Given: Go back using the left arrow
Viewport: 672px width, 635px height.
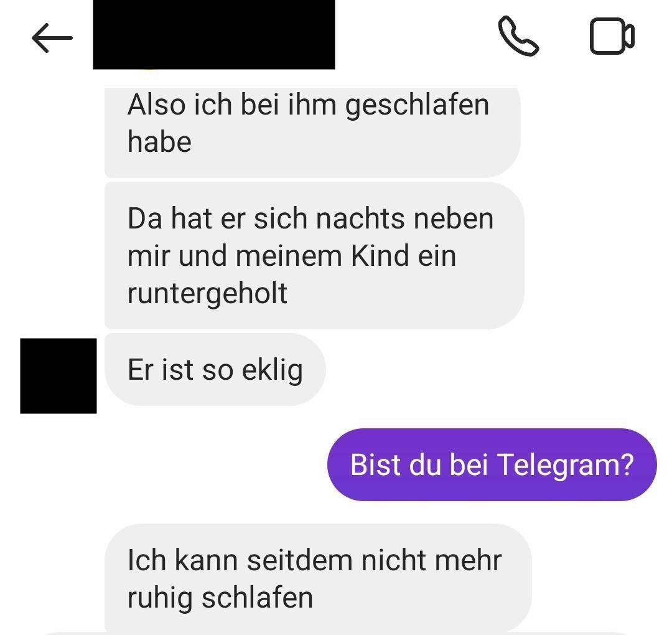Looking at the screenshot, I should point(52,38).
